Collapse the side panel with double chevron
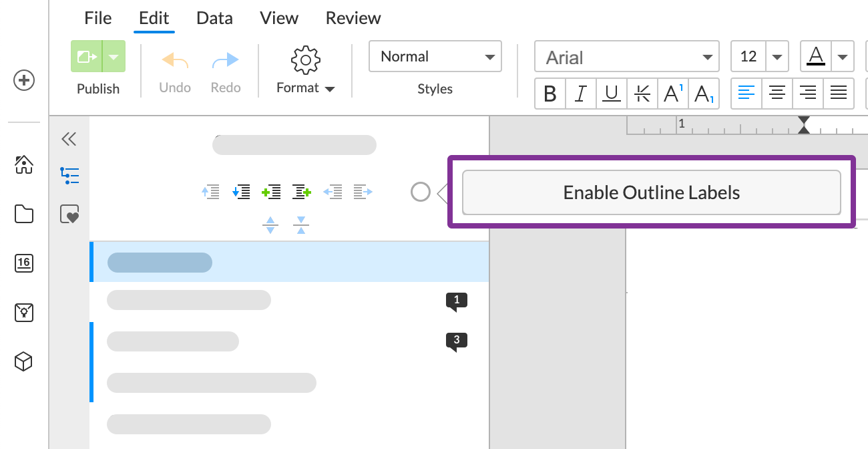 point(69,139)
